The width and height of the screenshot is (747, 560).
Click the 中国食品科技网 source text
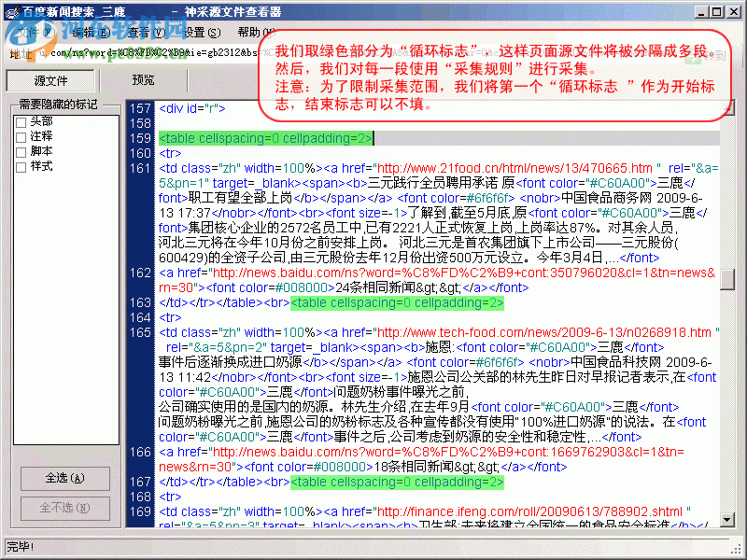[616, 362]
